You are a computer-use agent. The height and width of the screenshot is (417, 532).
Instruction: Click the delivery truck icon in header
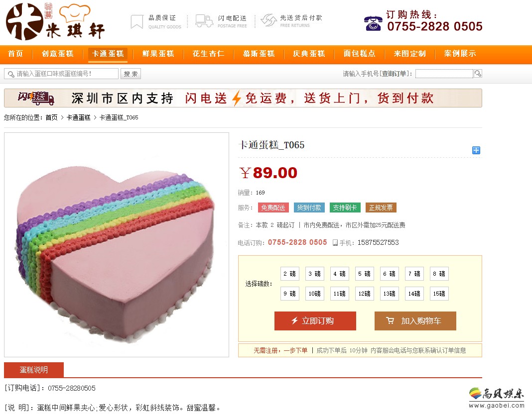click(204, 21)
